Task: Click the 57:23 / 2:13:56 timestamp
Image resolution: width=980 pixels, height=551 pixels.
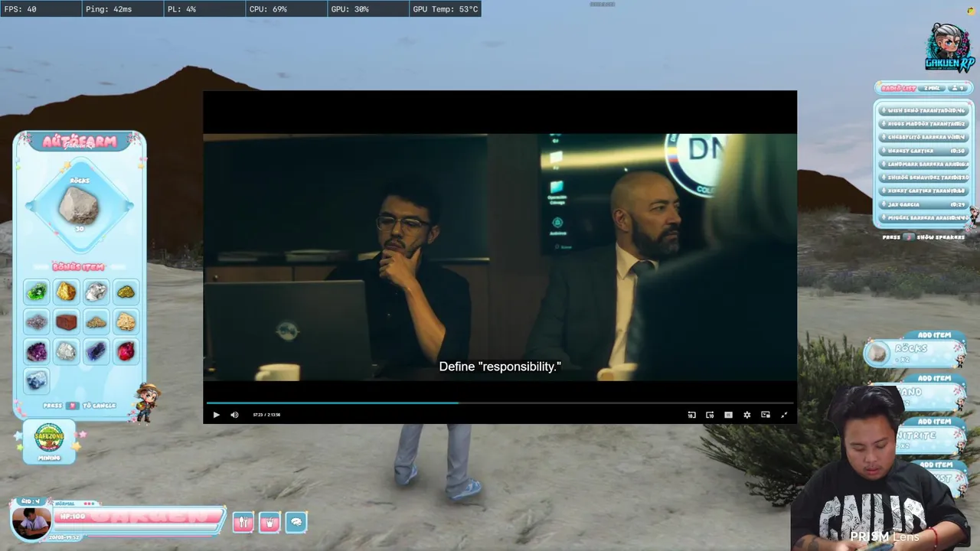Action: 266,415
